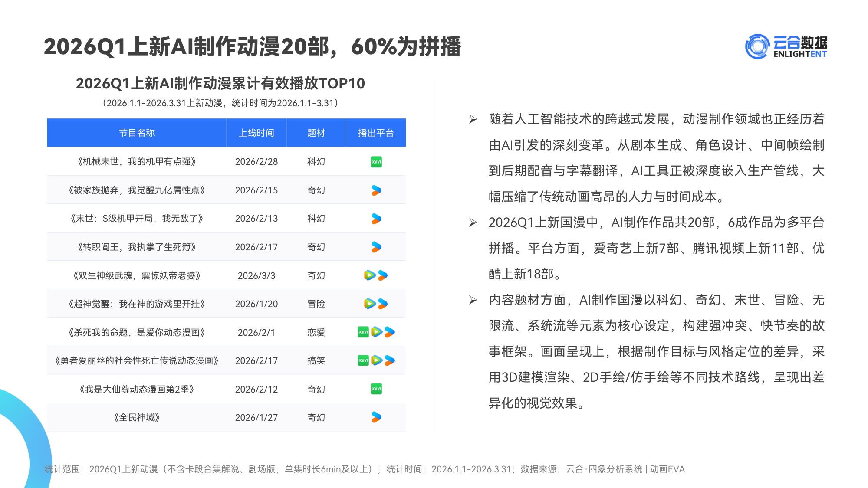
Task: Click 搞笑 genre cell
Action: click(316, 360)
